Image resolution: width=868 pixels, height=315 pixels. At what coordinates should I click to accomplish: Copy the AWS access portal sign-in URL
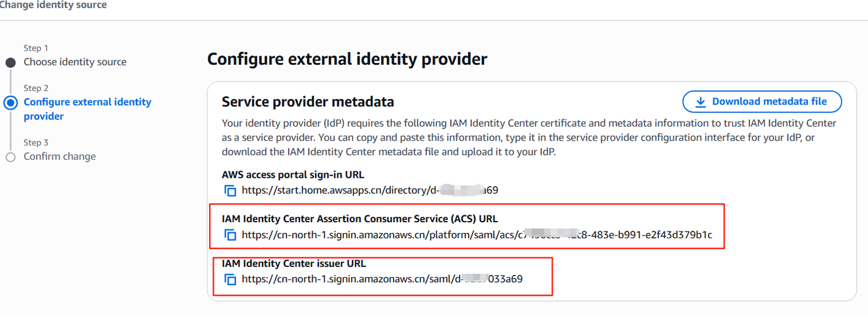pyautogui.click(x=230, y=190)
